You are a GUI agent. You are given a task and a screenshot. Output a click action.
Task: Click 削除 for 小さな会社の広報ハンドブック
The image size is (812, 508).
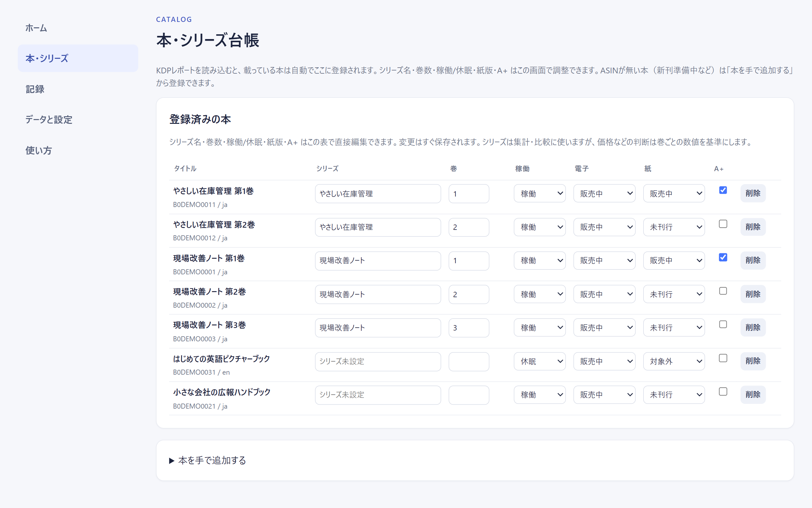(753, 395)
